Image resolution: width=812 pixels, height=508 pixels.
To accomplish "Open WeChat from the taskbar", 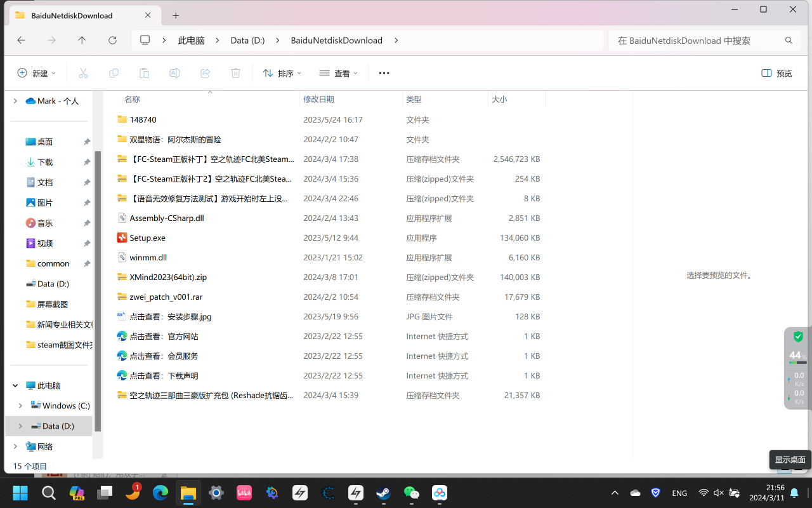I will click(x=412, y=492).
